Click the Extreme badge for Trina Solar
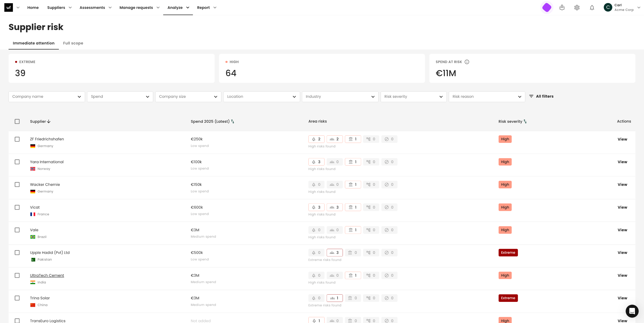This screenshot has height=323, width=644. (508, 298)
